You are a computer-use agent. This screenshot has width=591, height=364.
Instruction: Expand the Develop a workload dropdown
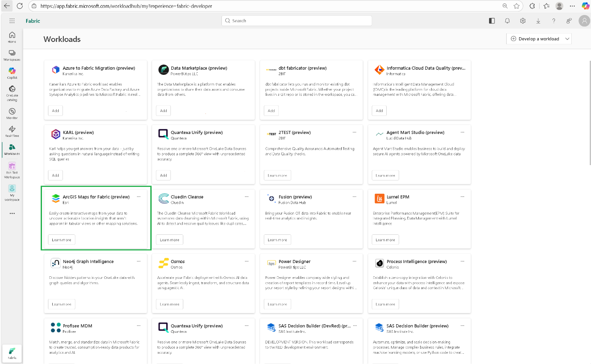[x=567, y=39]
